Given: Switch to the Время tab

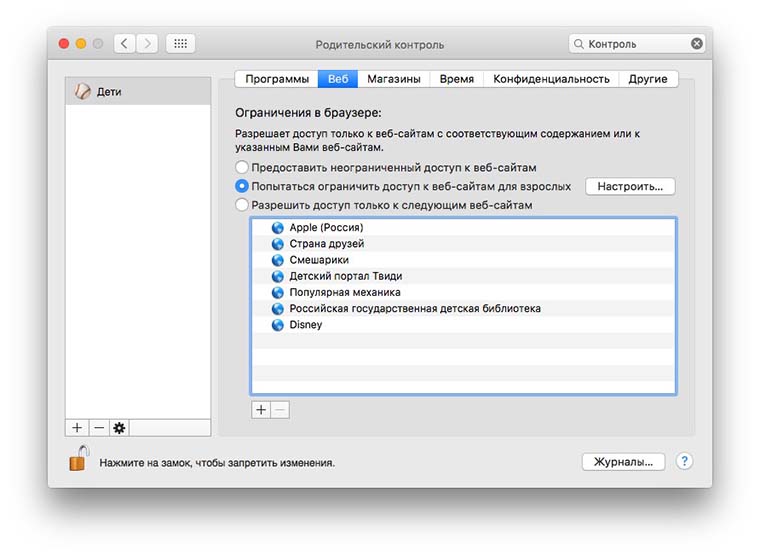Looking at the screenshot, I should click(x=457, y=79).
